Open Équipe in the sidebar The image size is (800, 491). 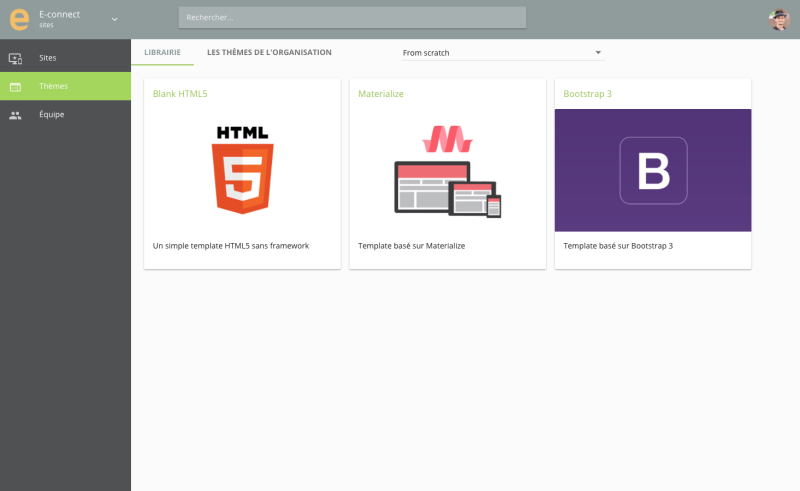point(65,114)
